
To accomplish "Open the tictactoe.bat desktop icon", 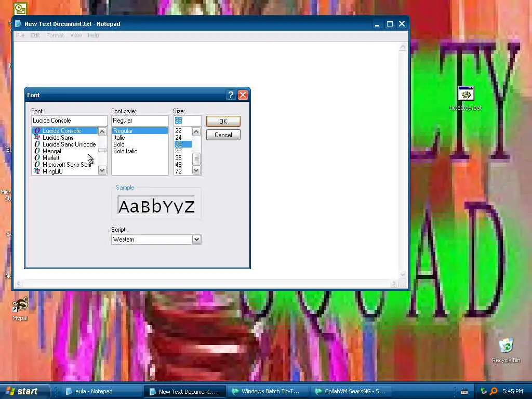I will click(x=465, y=98).
